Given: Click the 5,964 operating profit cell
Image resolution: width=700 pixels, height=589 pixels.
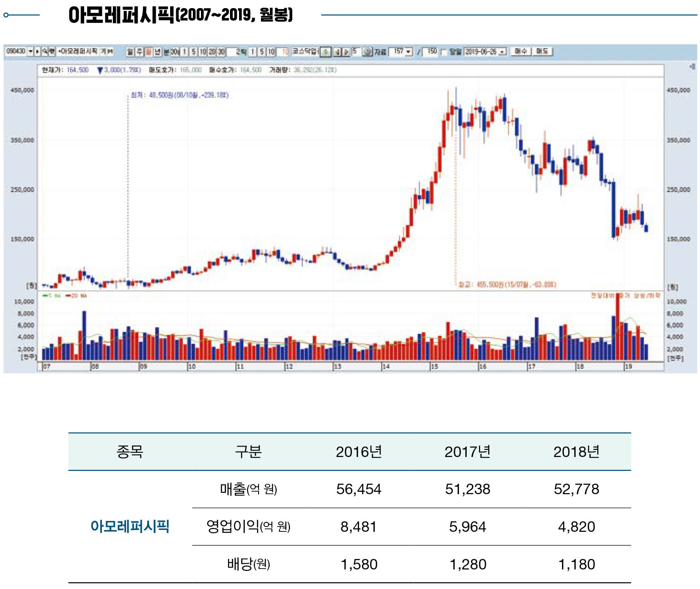Looking at the screenshot, I should click(x=468, y=527).
